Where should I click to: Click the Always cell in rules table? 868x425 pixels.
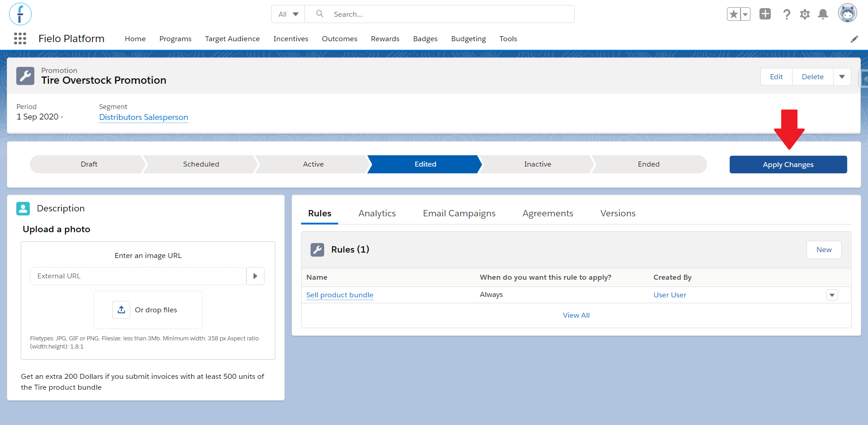pyautogui.click(x=491, y=295)
